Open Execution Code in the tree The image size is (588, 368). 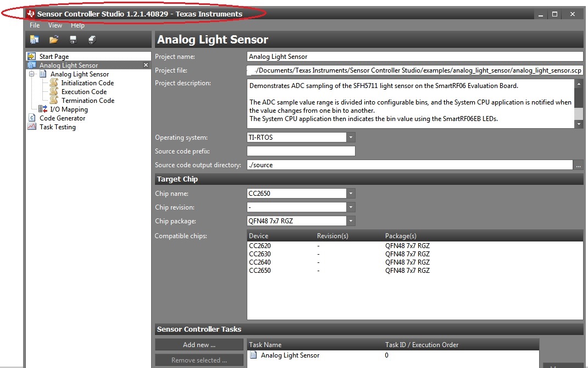point(84,92)
